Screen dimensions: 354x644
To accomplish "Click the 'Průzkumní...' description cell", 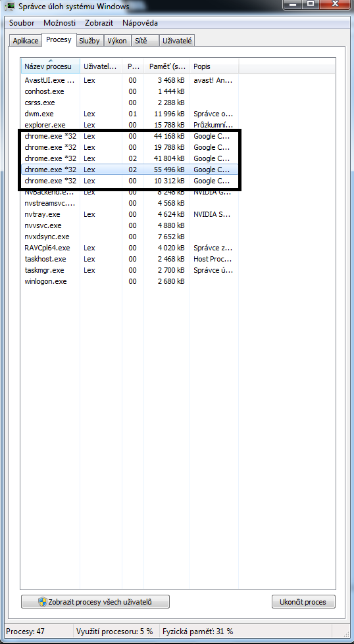I will [213, 125].
